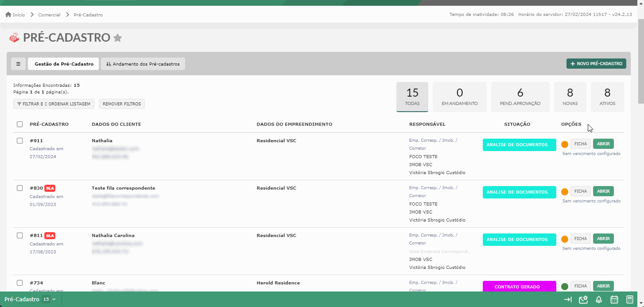Open favorites shortcut icon in bottom bar
This screenshot has height=307, width=644.
(583, 299)
